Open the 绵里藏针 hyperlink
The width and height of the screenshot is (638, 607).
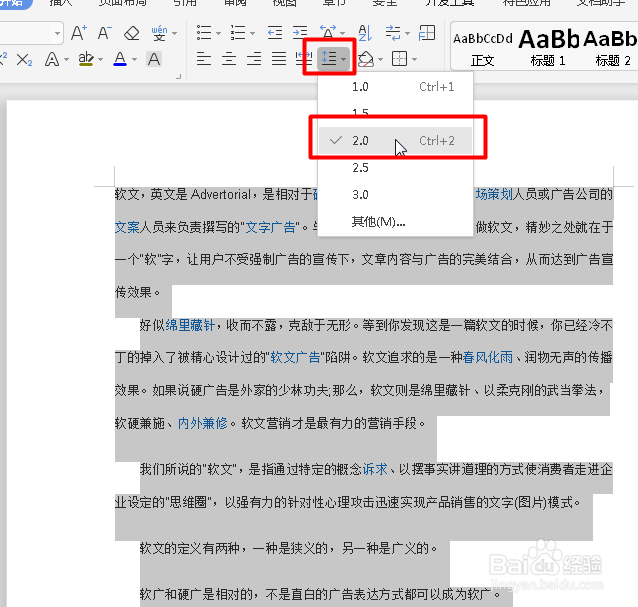pos(190,325)
